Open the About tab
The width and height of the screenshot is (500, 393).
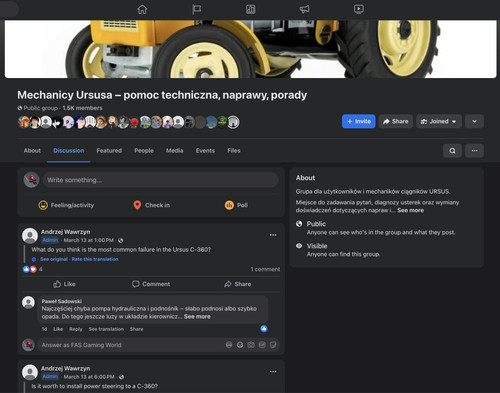32,151
